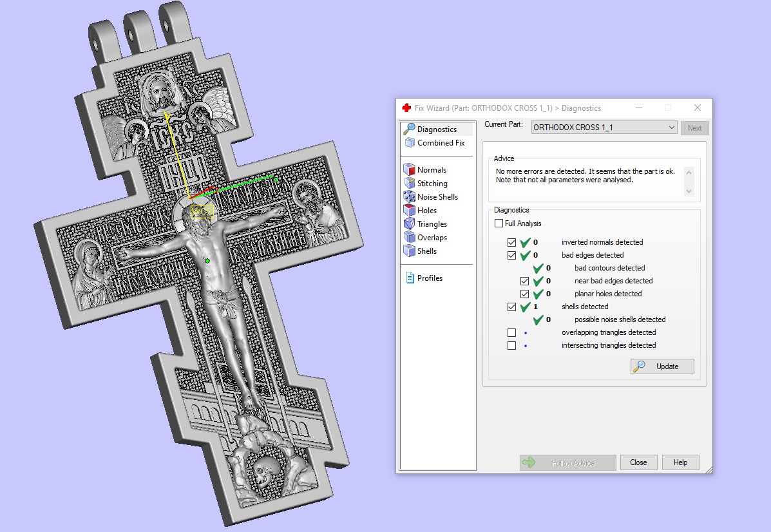The width and height of the screenshot is (771, 532).
Task: Open the Profiles page
Action: coord(430,278)
